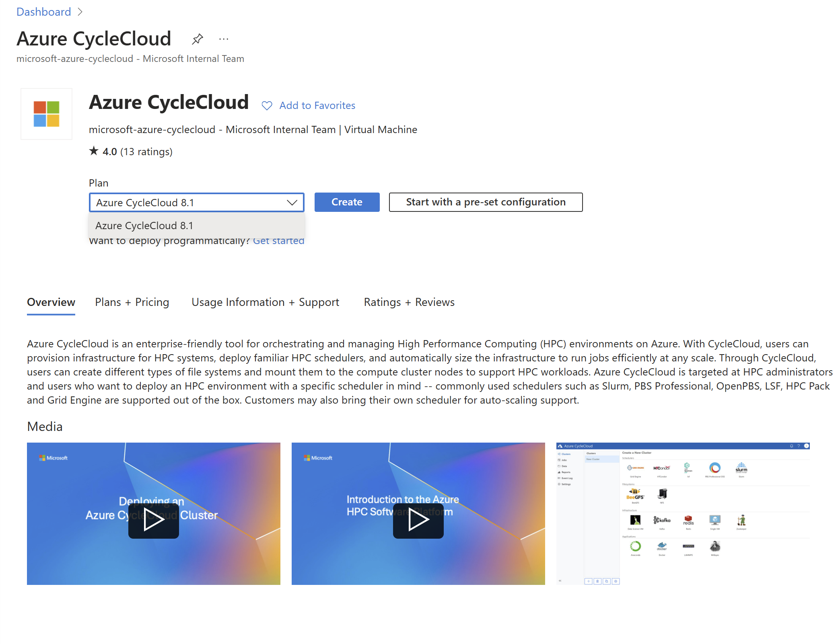Open the more options ellipsis menu
Viewport: 838px width, 644px height.
click(x=224, y=39)
